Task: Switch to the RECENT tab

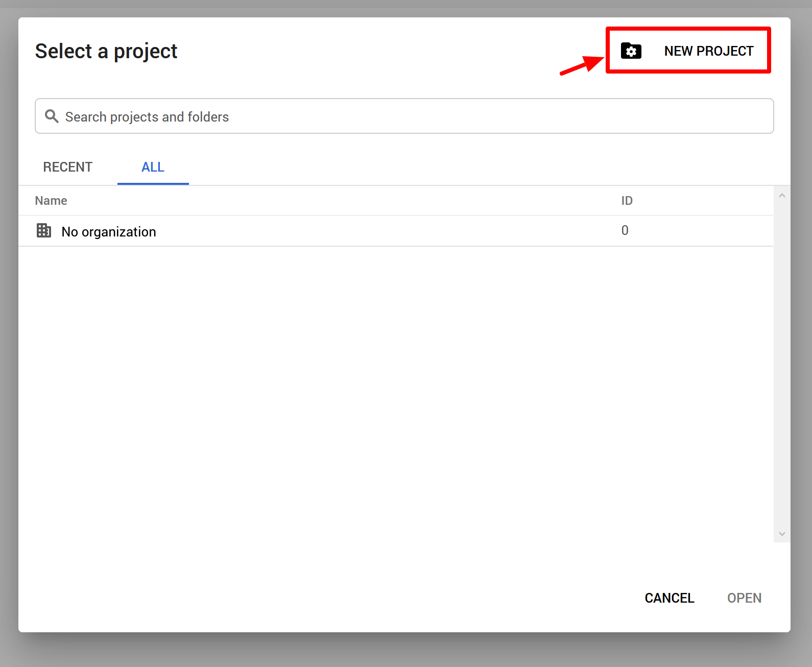Action: [67, 167]
